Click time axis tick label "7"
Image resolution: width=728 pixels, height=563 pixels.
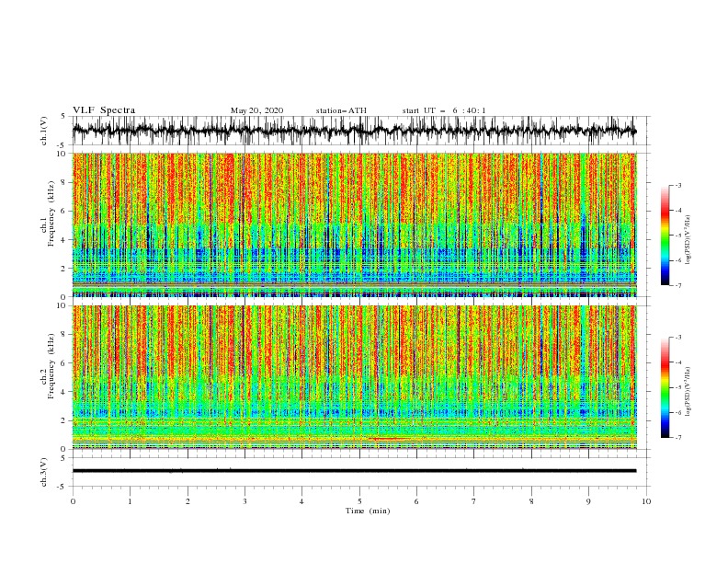(x=474, y=501)
